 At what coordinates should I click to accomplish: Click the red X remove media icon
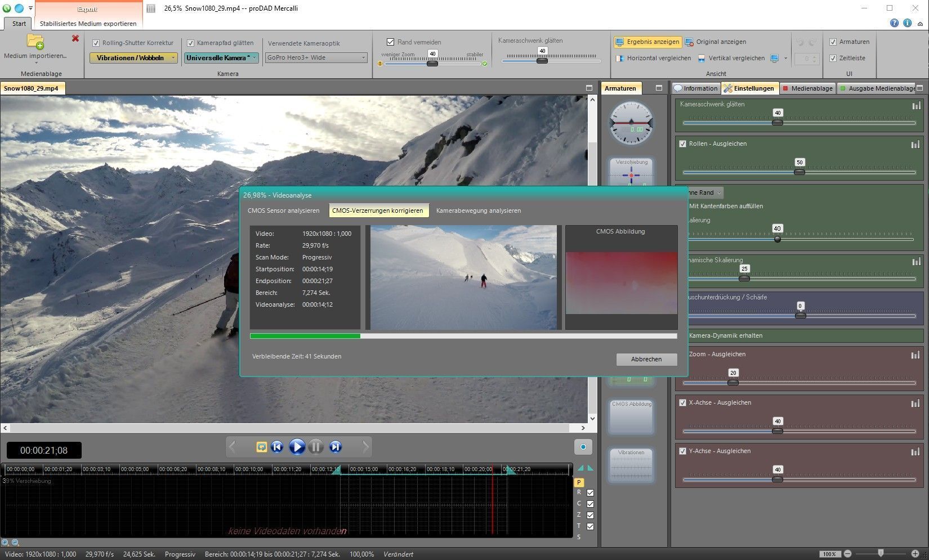[x=75, y=38]
